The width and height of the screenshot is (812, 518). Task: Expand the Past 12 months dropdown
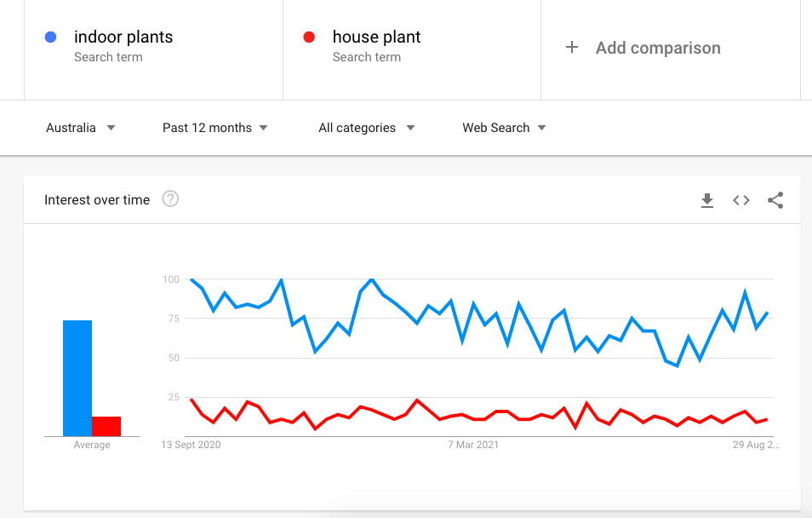pyautogui.click(x=214, y=128)
